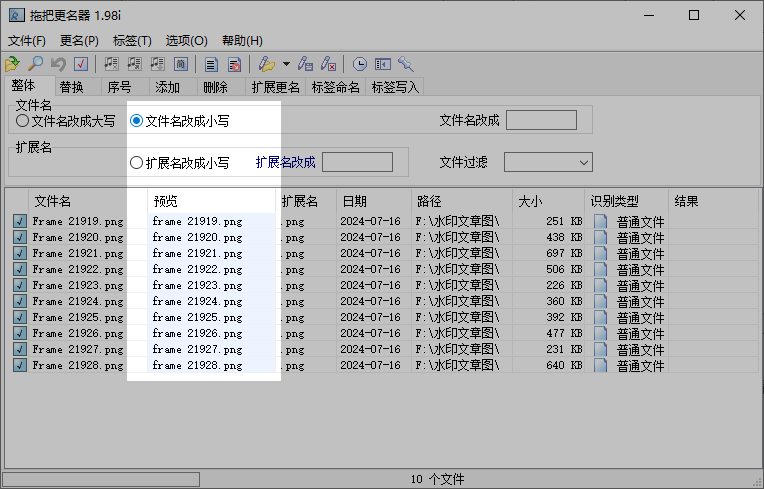
Task: Click the pencil with save disk icon
Action: [306, 64]
